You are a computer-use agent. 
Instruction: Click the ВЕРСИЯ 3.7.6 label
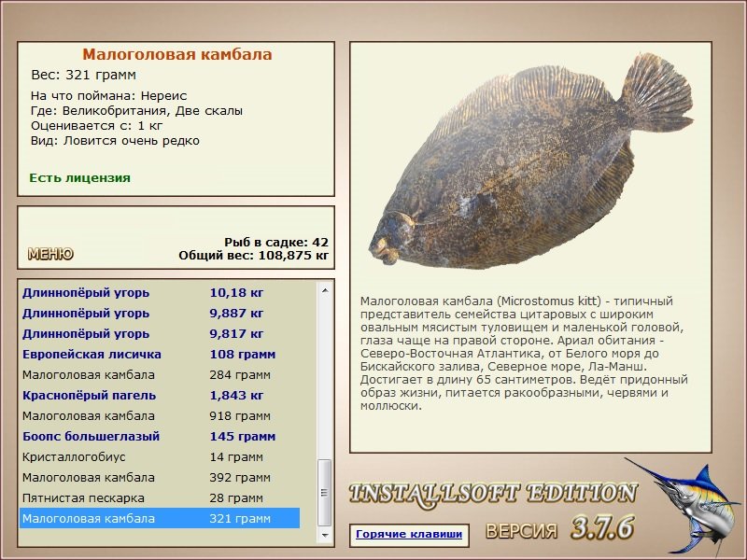coord(560,528)
